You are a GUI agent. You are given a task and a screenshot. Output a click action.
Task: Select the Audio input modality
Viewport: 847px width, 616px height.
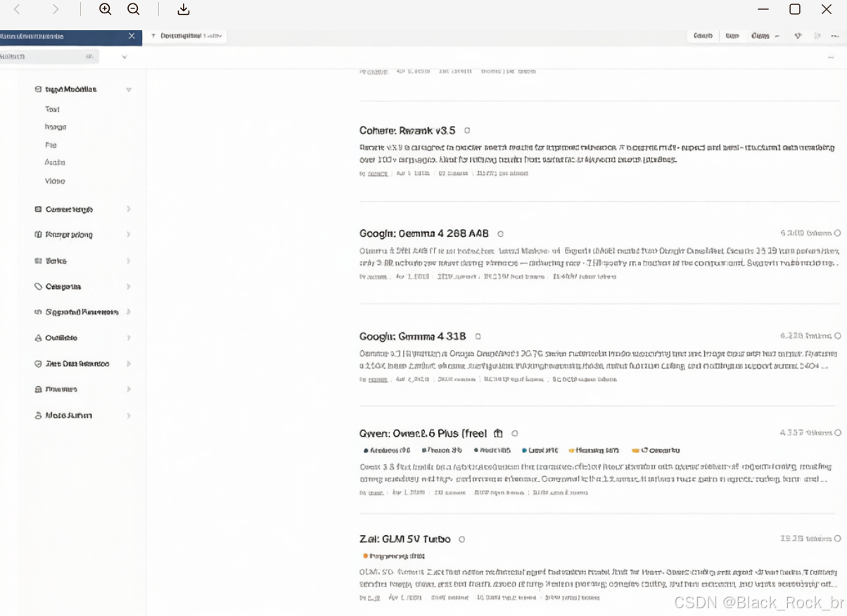54,162
